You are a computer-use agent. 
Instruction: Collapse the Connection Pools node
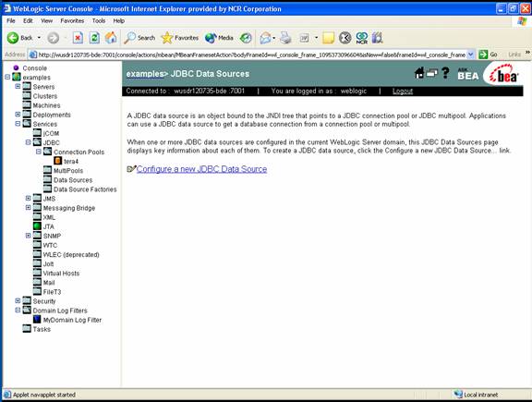[39, 152]
